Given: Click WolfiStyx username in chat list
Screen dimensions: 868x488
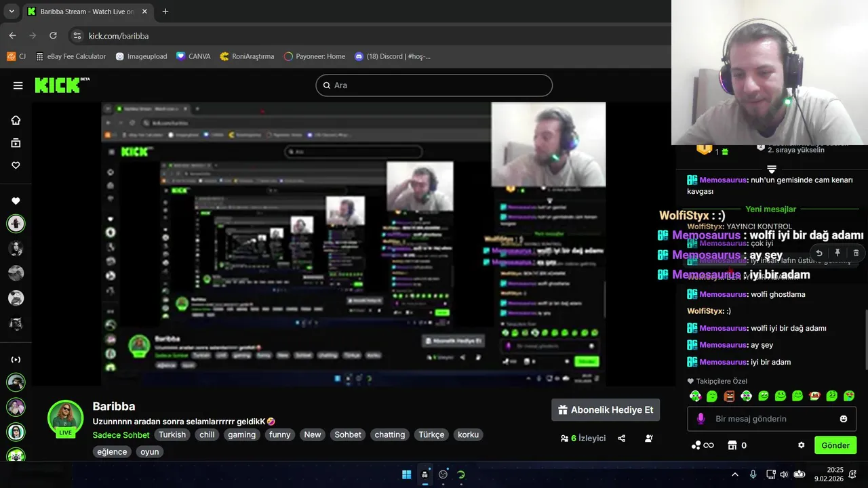Looking at the screenshot, I should pyautogui.click(x=705, y=311).
